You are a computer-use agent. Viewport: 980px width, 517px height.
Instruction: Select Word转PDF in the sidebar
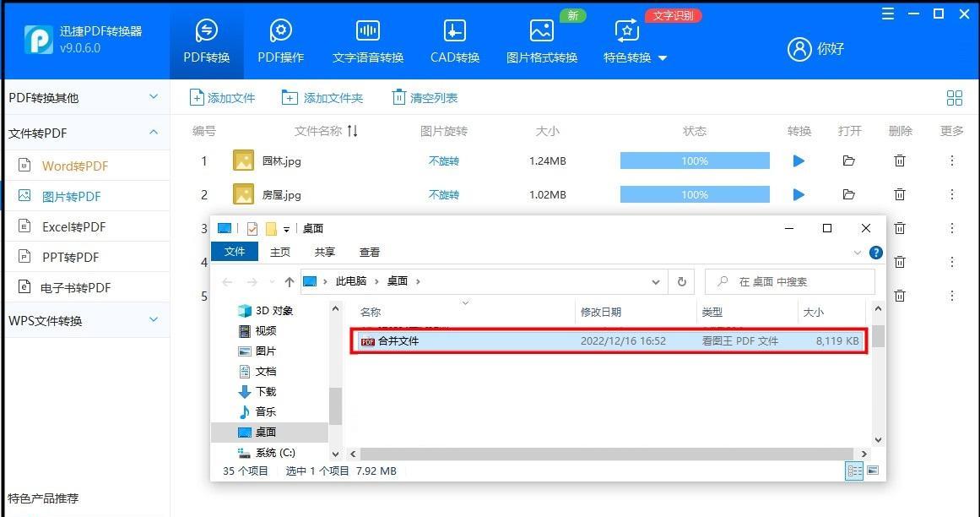point(75,166)
